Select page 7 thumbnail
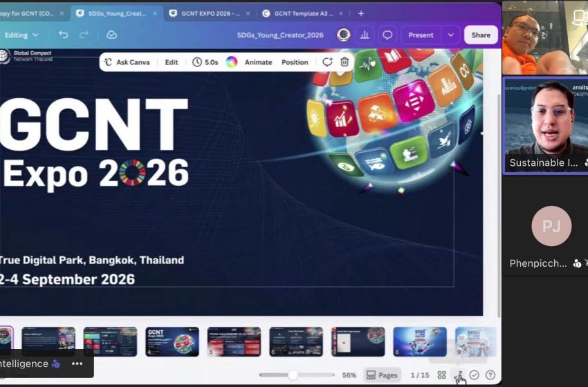 pos(358,341)
